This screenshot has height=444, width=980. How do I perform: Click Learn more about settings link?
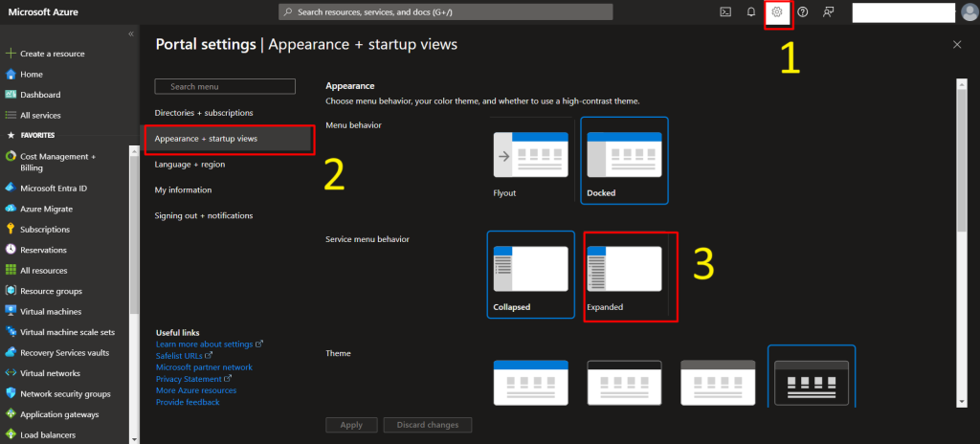click(204, 344)
